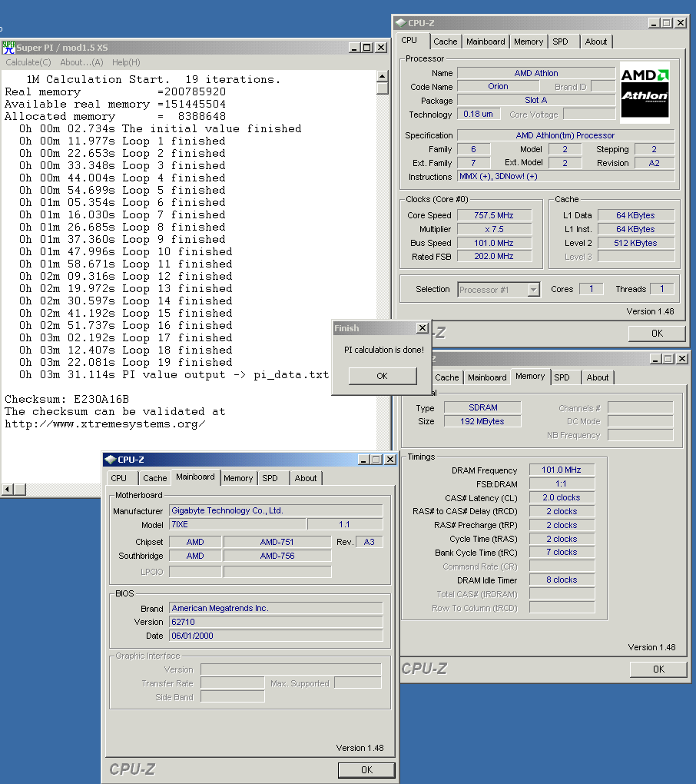Click Technology value 0.18 um
Image resolution: width=696 pixels, height=784 pixels.
(478, 114)
